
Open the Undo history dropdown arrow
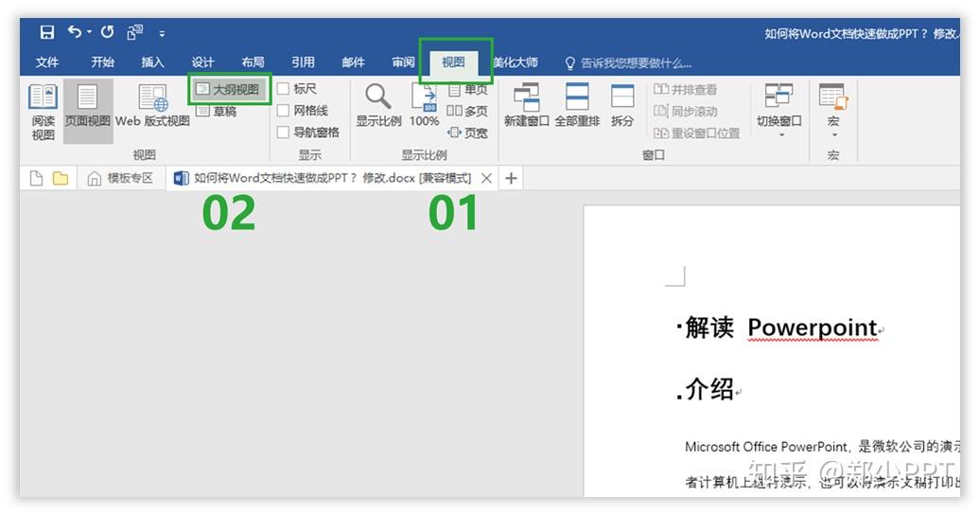[89, 32]
